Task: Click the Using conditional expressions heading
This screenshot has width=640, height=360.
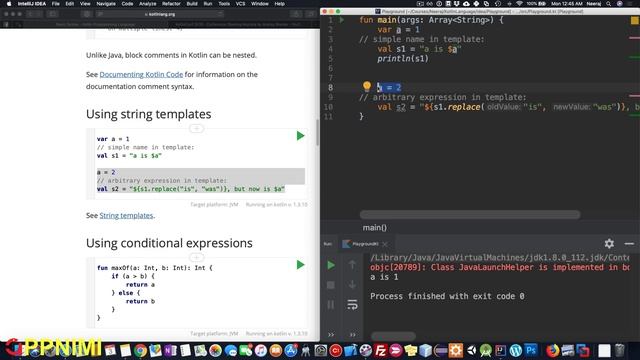Action: pyautogui.click(x=169, y=243)
